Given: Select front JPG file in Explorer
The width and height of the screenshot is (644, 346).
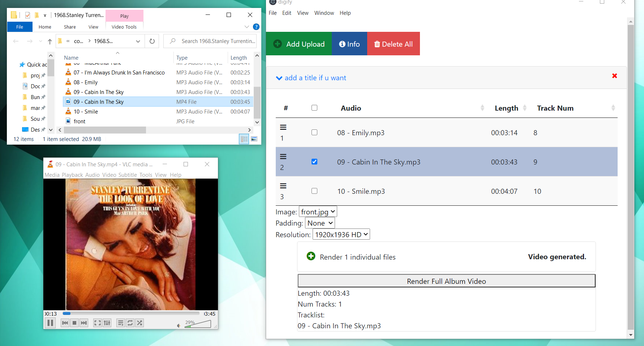Looking at the screenshot, I should [158, 121].
